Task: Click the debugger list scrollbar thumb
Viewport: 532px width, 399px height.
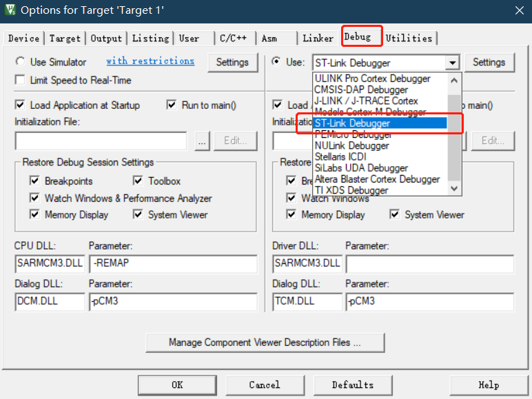Action: point(454,137)
